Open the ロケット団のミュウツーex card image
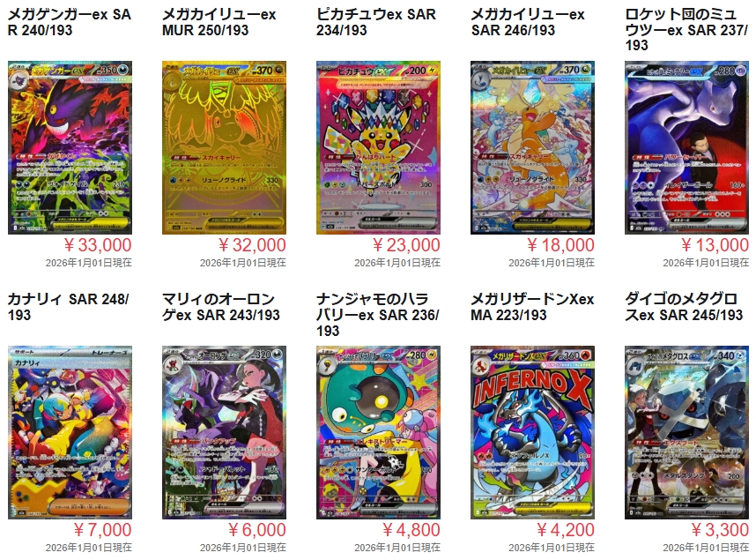The width and height of the screenshot is (756, 560). pyautogui.click(x=687, y=147)
